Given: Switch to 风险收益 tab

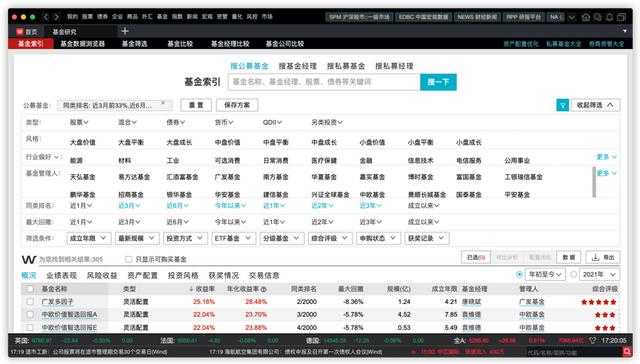Looking at the screenshot, I should (102, 275).
